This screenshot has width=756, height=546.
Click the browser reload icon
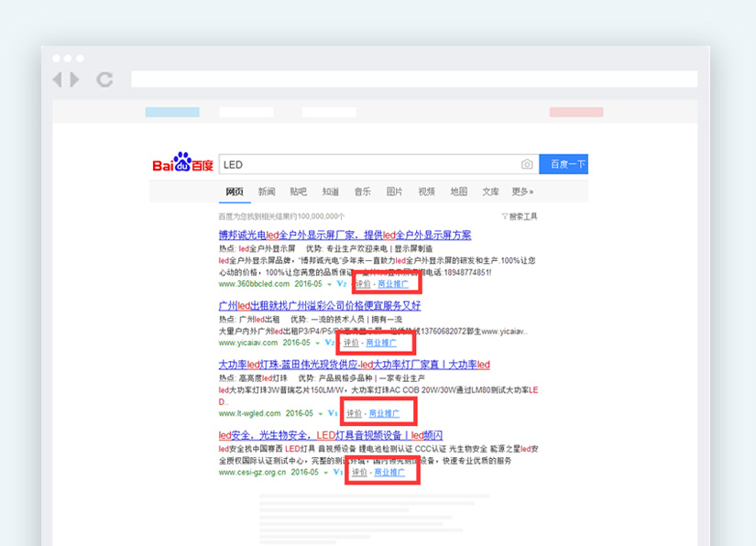pyautogui.click(x=105, y=80)
